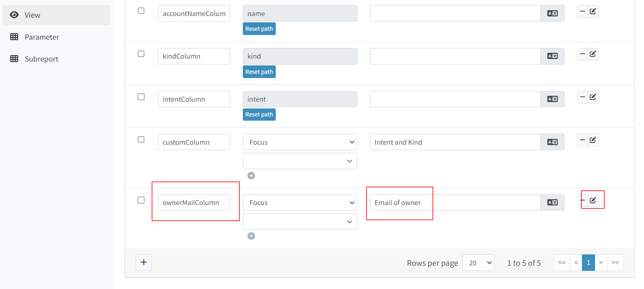Click the edit icon for customColumn row
Screen dimensions: 644x289
pos(593,140)
